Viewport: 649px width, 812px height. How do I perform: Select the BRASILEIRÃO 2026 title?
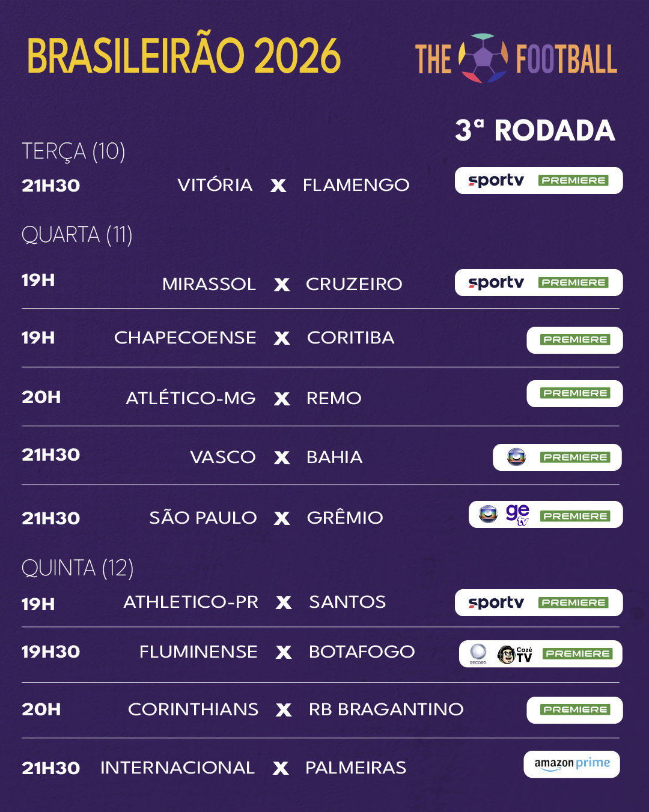click(x=184, y=56)
